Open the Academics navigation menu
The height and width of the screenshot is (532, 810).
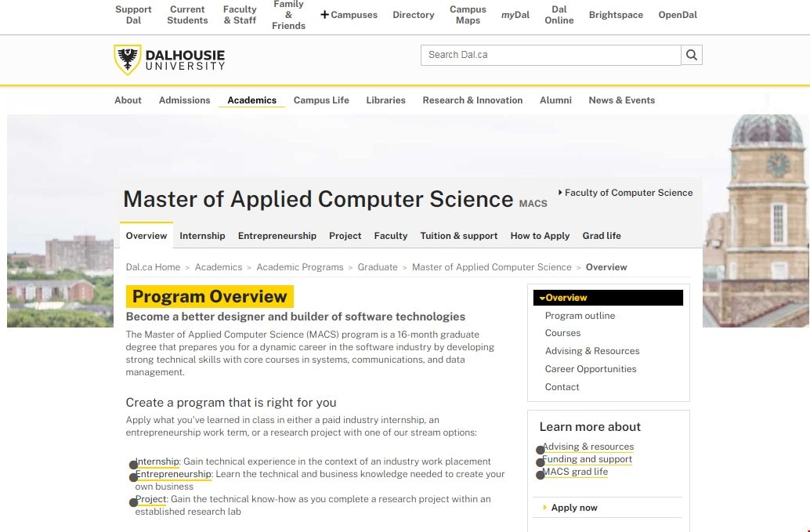[251, 100]
